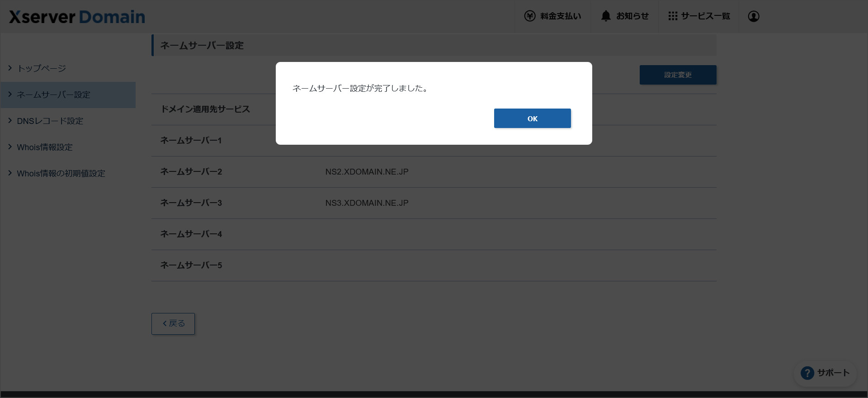Click the chevron beside ネームサーバー設定 in sidebar

pyautogui.click(x=10, y=94)
